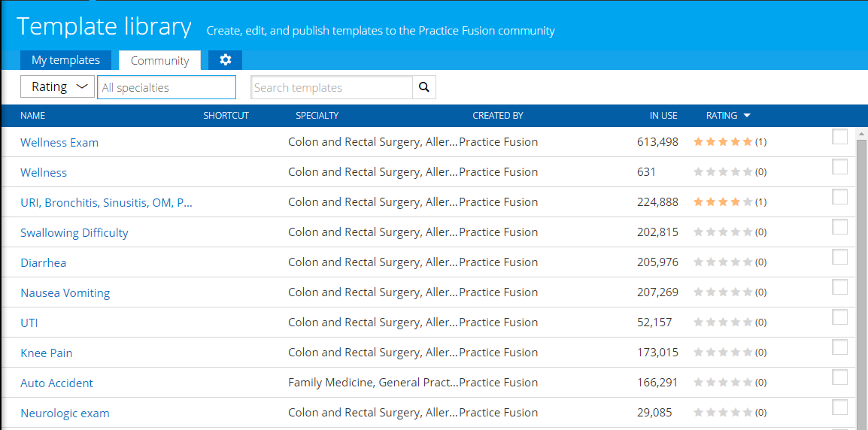Check the Wellness Exam checkbox

click(x=839, y=137)
